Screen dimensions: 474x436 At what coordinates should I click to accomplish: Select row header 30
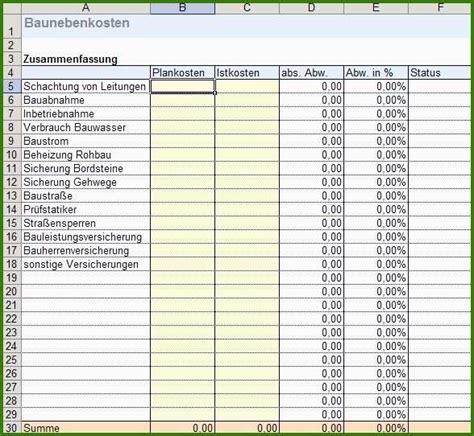[x=12, y=428]
